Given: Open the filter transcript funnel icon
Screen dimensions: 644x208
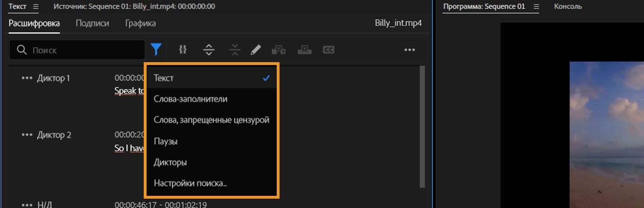Looking at the screenshot, I should [156, 49].
